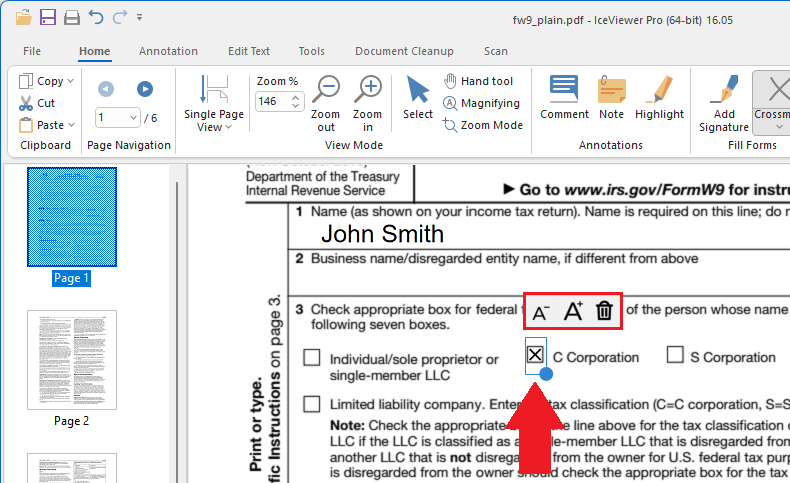Go to next page arrow

[145, 89]
